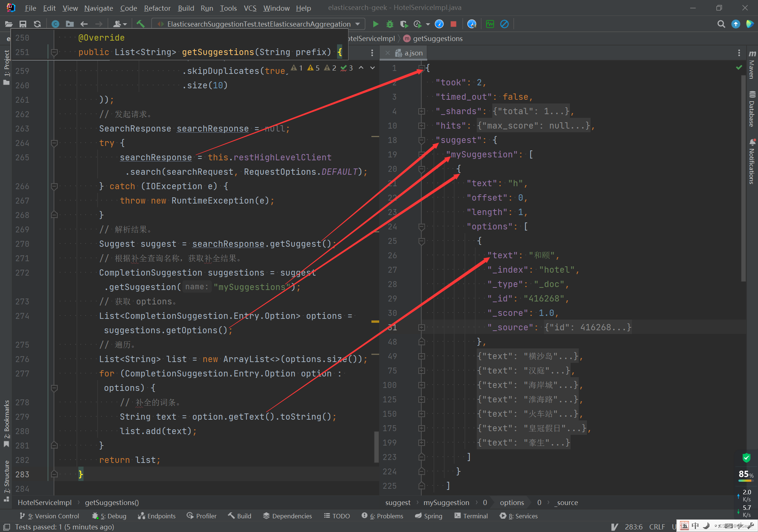Click options in JSON breadcrumb
The width and height of the screenshot is (758, 532).
coord(512,502)
